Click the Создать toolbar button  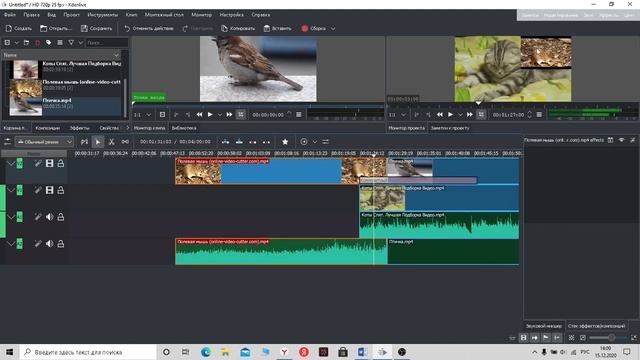coord(19,29)
